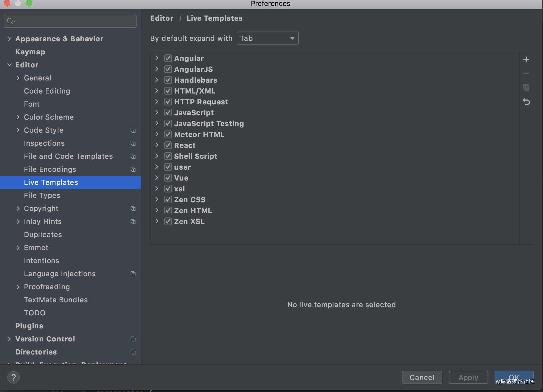Open the Keymap settings page
The width and height of the screenshot is (543, 392).
point(30,52)
